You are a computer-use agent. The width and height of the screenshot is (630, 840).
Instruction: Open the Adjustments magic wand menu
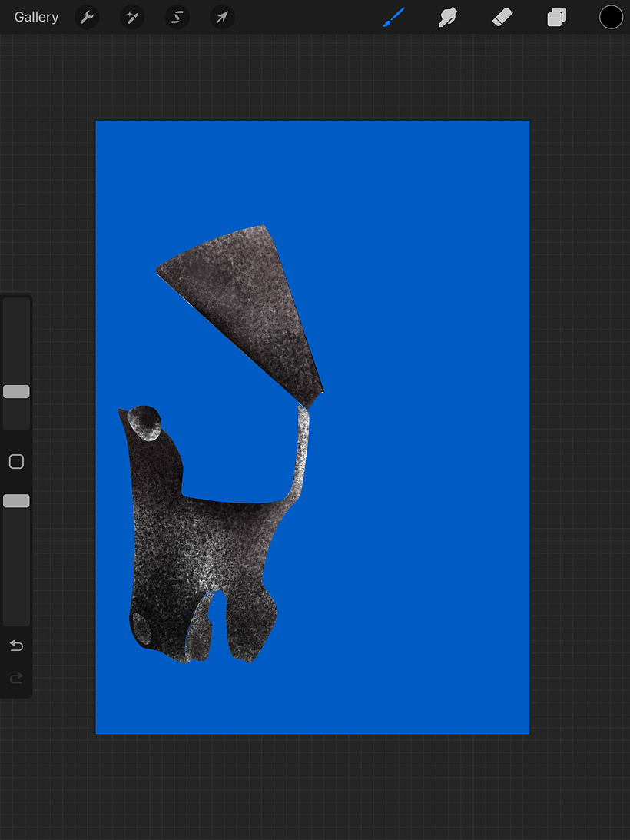[x=132, y=17]
